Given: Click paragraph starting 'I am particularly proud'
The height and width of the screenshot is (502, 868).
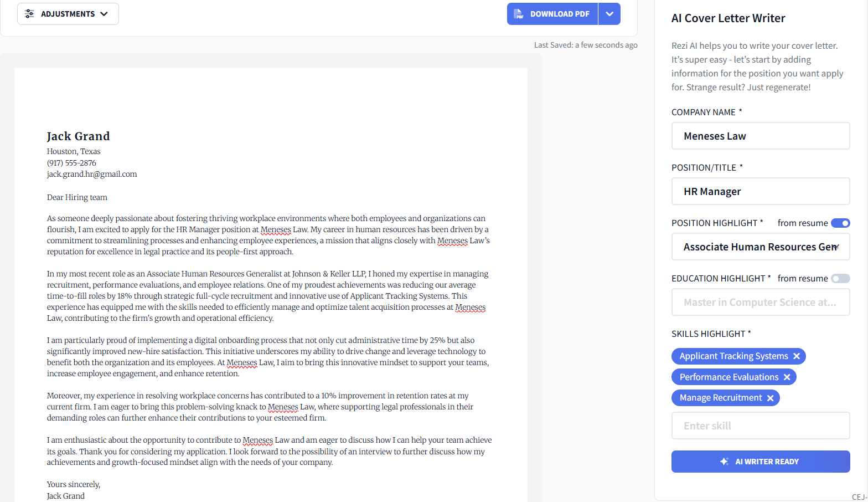Looking at the screenshot, I should pos(268,357).
